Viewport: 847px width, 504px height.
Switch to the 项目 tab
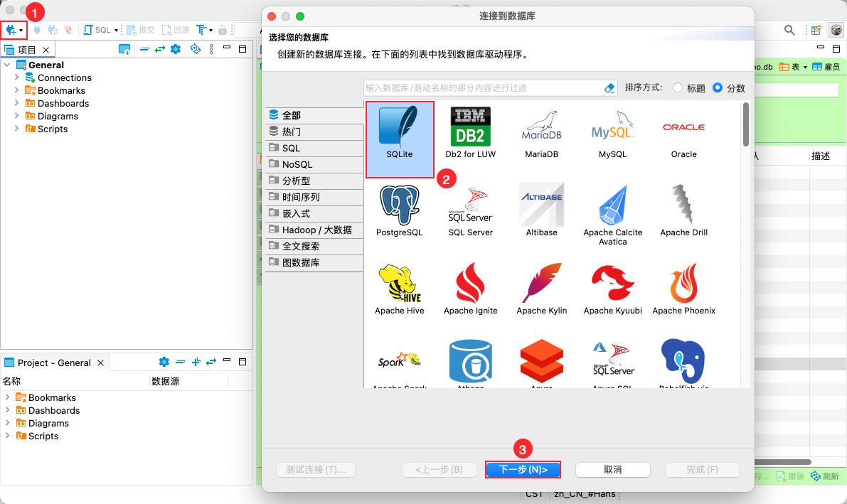(x=26, y=50)
